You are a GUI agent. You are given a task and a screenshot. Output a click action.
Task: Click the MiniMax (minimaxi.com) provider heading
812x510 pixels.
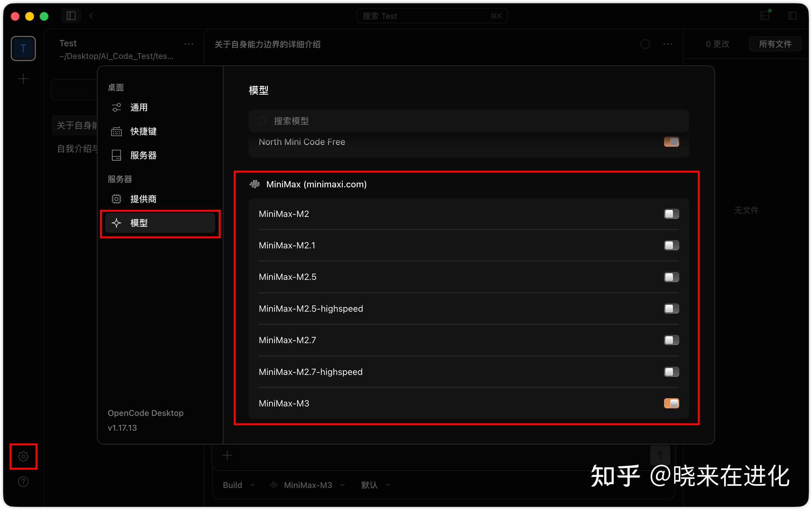pyautogui.click(x=316, y=184)
